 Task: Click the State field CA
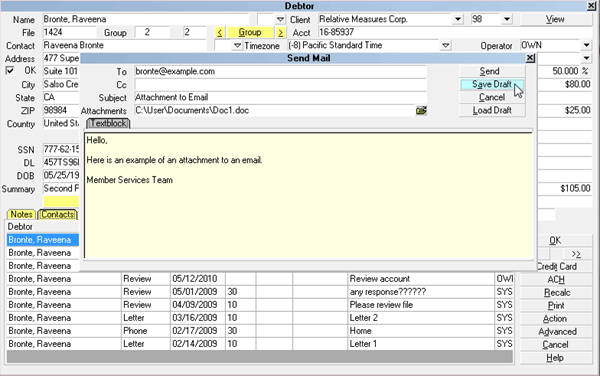[61, 98]
